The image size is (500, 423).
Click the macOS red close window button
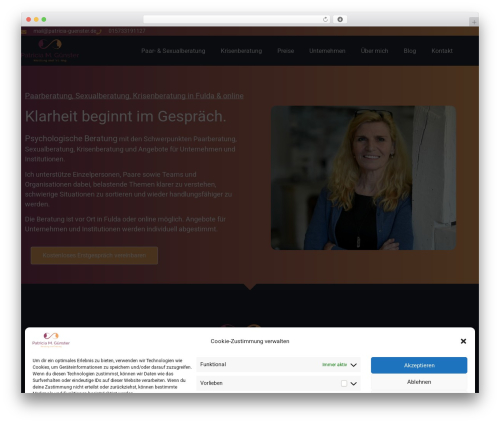[x=29, y=19]
